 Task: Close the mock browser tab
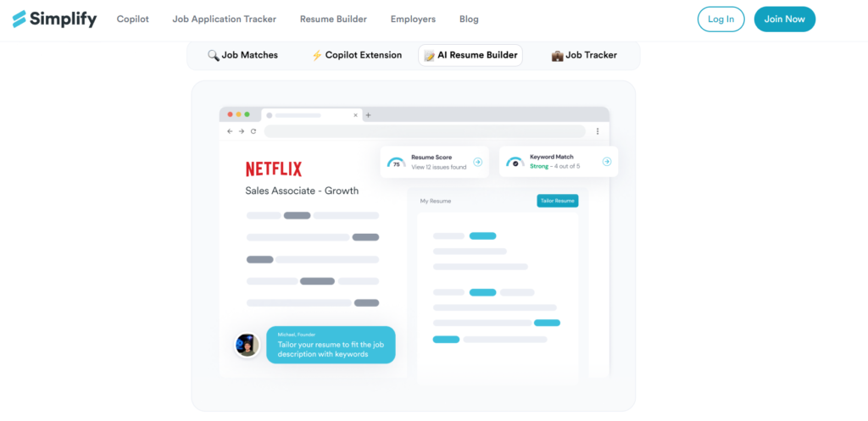[355, 115]
